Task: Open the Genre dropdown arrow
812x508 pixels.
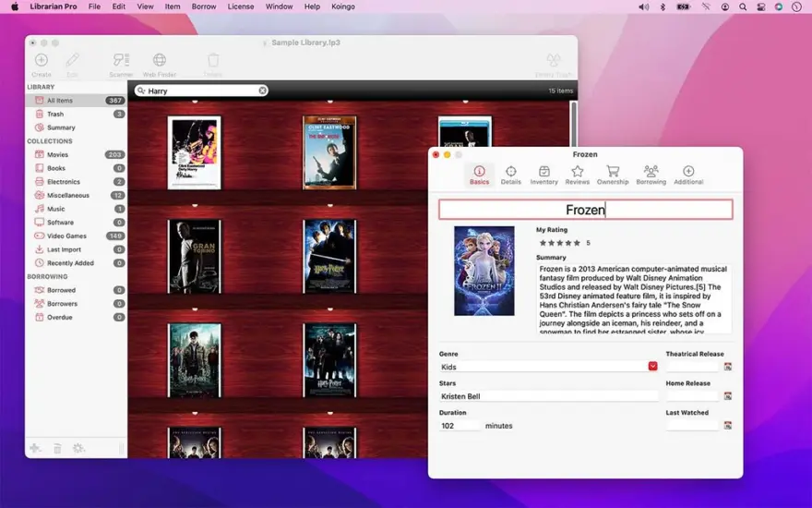Action: [x=652, y=367]
